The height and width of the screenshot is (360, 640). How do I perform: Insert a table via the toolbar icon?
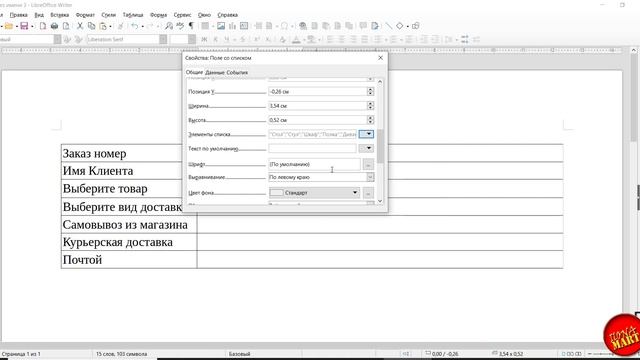tap(205, 26)
